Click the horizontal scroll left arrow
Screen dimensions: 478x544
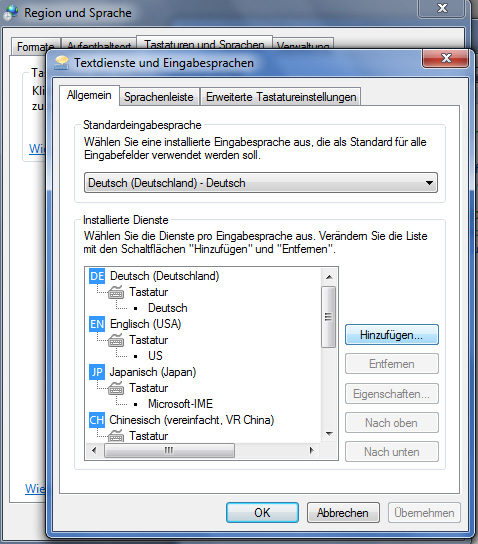pyautogui.click(x=94, y=450)
